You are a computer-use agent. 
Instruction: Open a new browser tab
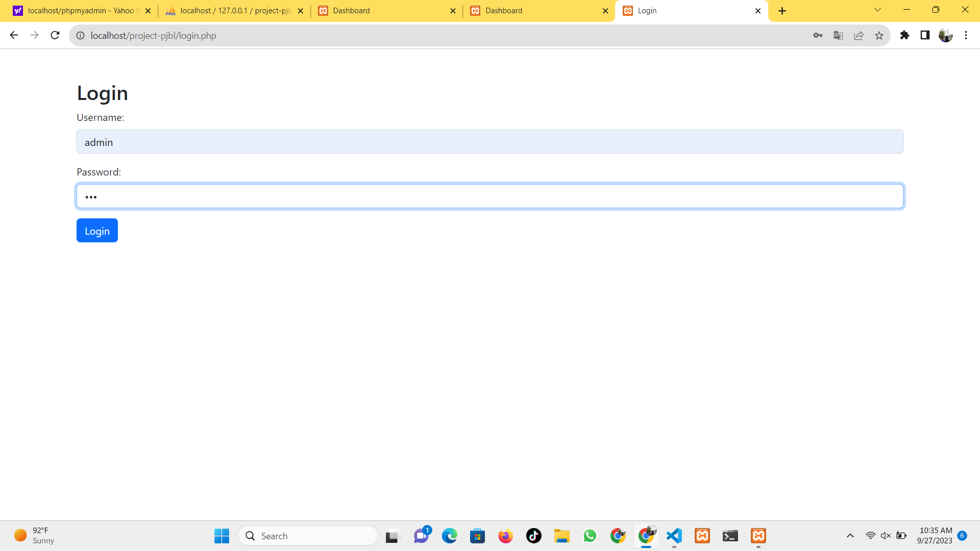coord(782,11)
